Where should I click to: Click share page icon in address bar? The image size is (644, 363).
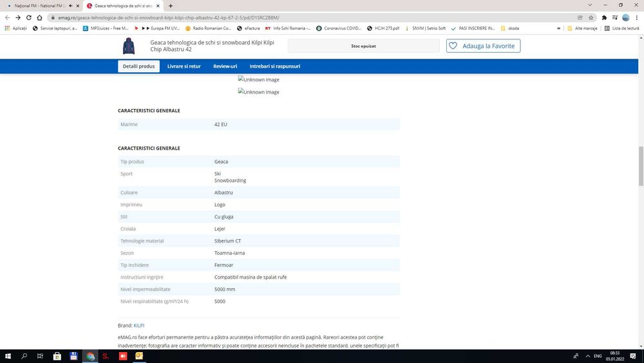point(580,17)
